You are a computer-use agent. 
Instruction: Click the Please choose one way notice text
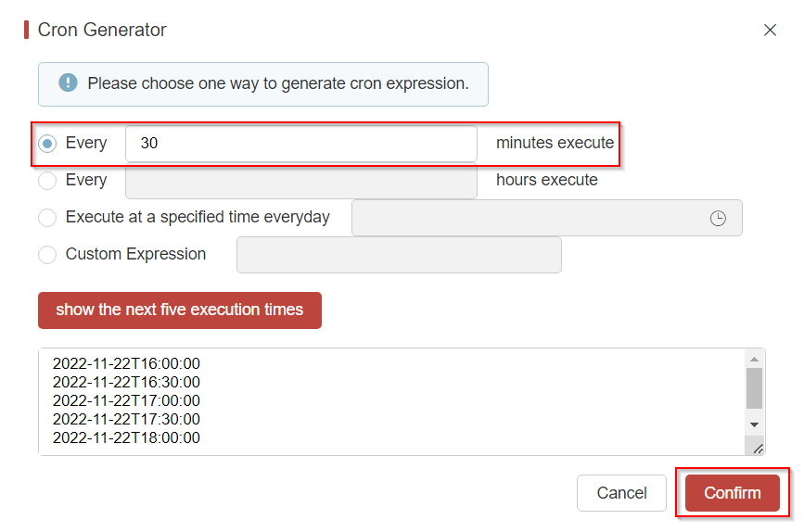(x=278, y=83)
